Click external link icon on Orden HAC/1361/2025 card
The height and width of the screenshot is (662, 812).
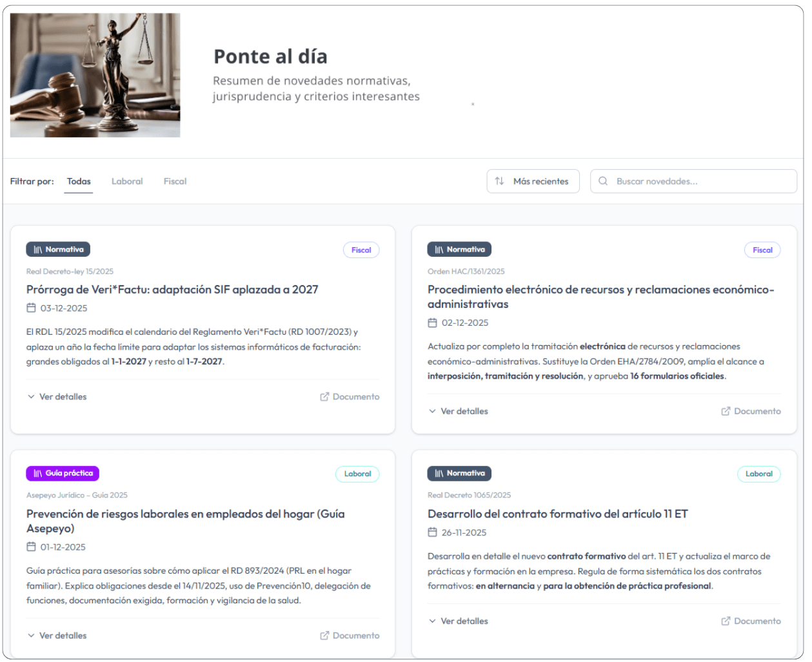(x=726, y=411)
